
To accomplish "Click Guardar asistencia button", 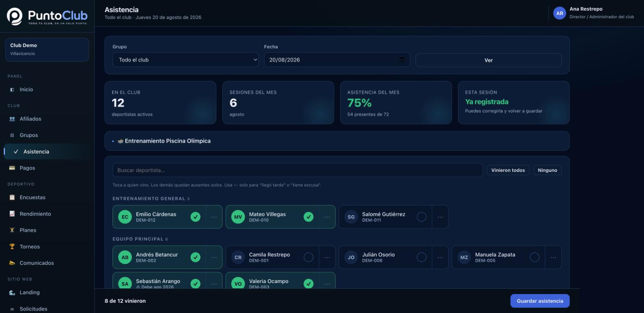I will tap(540, 301).
